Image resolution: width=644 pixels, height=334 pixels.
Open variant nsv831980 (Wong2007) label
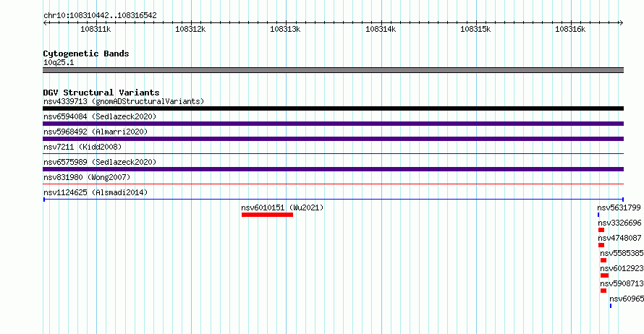point(87,177)
